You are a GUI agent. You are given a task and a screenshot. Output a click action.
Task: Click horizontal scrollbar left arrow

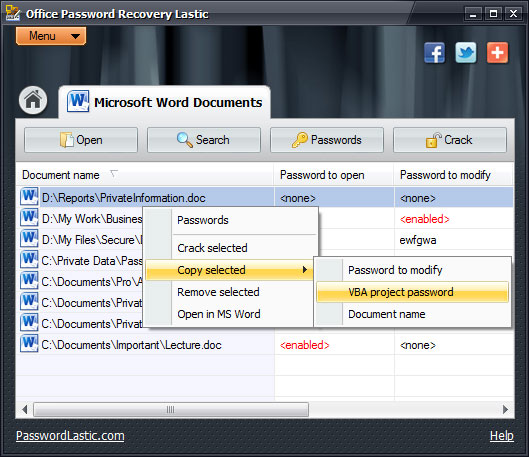[x=24, y=409]
